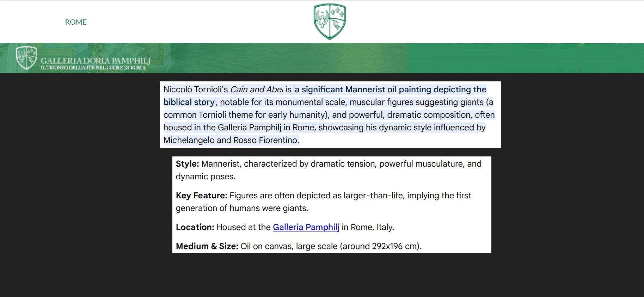644x297 pixels.
Task: Click the text "Michelangelo and Rosso Fiorentino"
Action: pyautogui.click(x=231, y=140)
